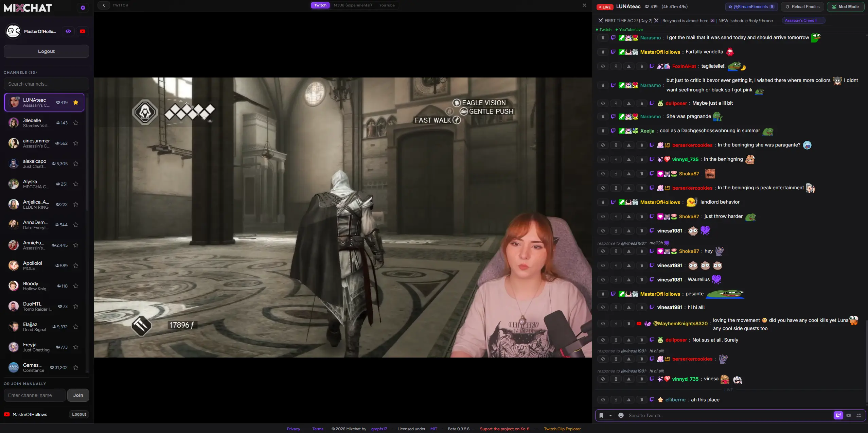This screenshot has height=433, width=868.
Task: Favorite the alexelcapo channel star
Action: [x=76, y=163]
